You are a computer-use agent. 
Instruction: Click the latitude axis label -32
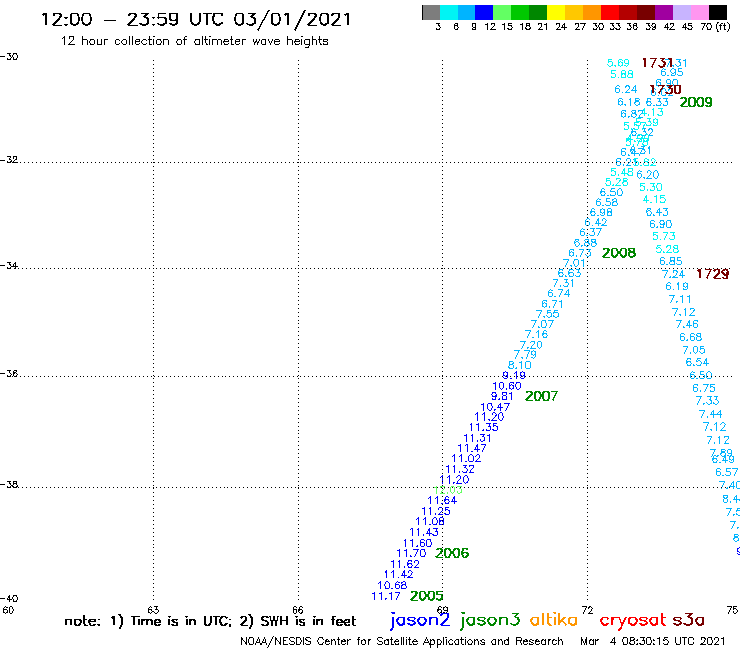9,160
